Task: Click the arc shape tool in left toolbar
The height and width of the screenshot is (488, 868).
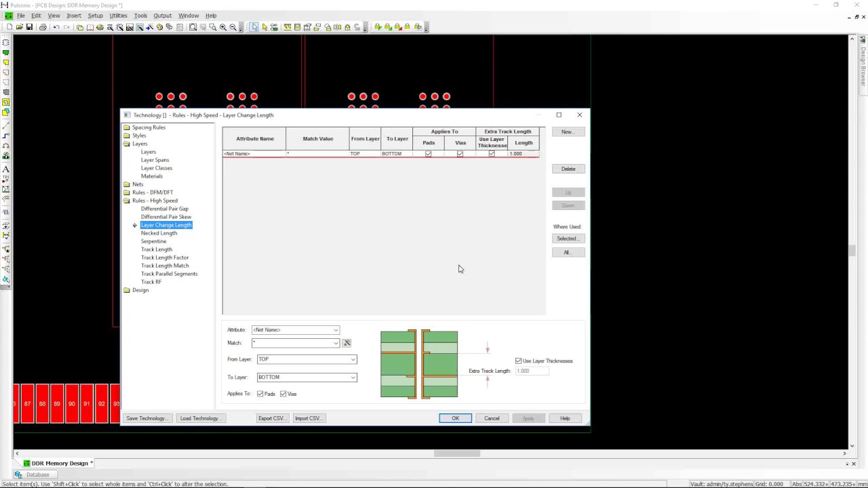Action: coord(6,146)
